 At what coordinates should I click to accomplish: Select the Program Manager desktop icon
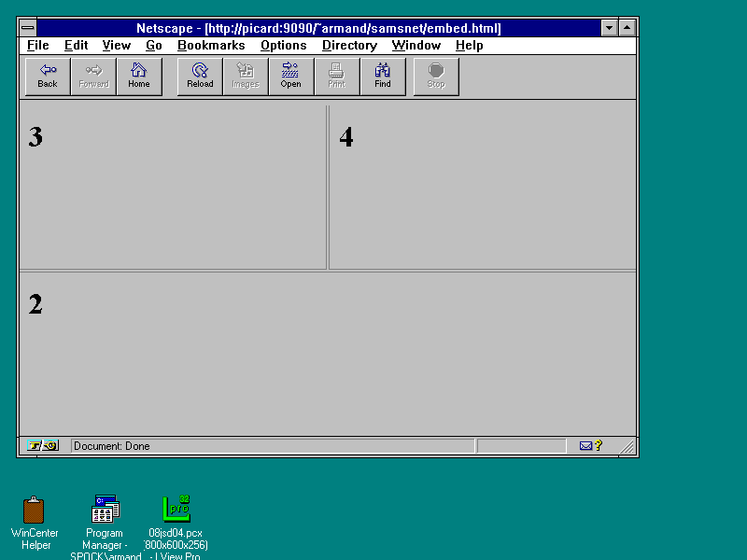coord(105,510)
